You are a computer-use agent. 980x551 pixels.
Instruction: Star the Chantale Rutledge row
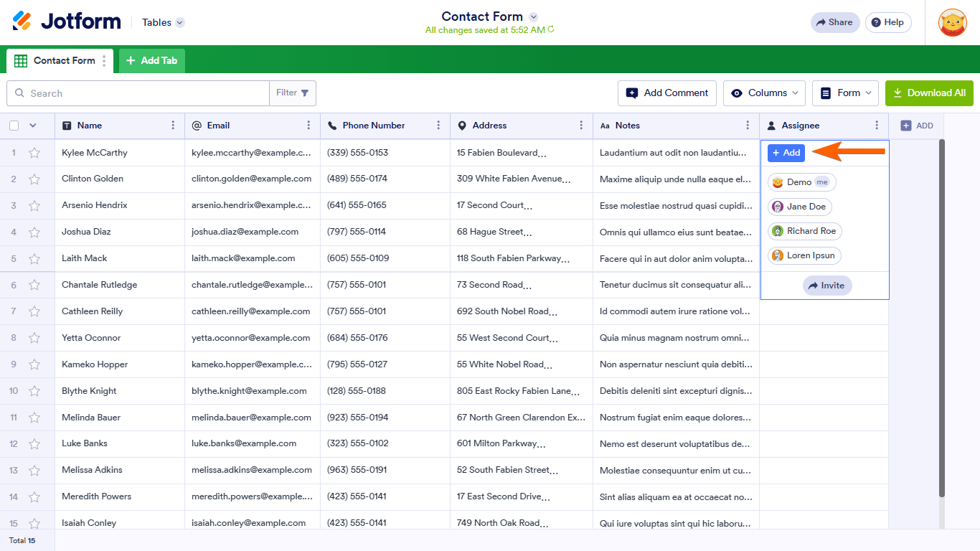34,286
